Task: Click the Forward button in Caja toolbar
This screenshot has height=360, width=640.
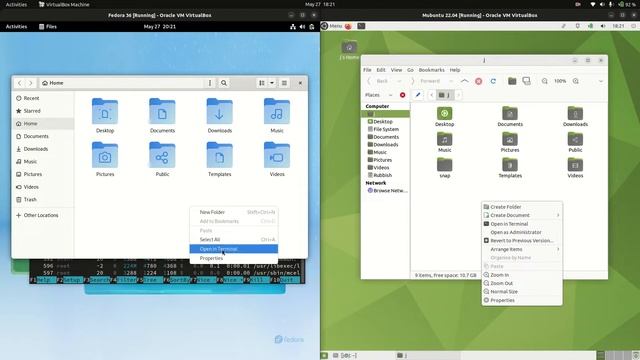Action: point(426,81)
